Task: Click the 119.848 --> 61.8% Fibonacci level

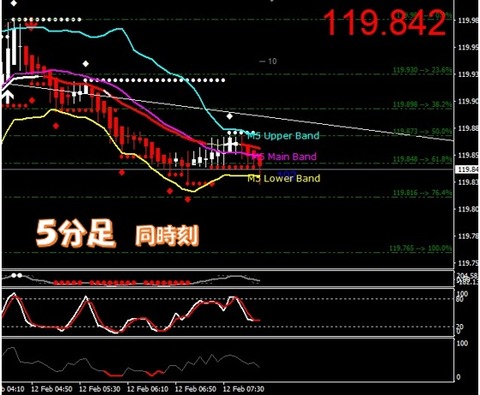Action: (x=422, y=159)
